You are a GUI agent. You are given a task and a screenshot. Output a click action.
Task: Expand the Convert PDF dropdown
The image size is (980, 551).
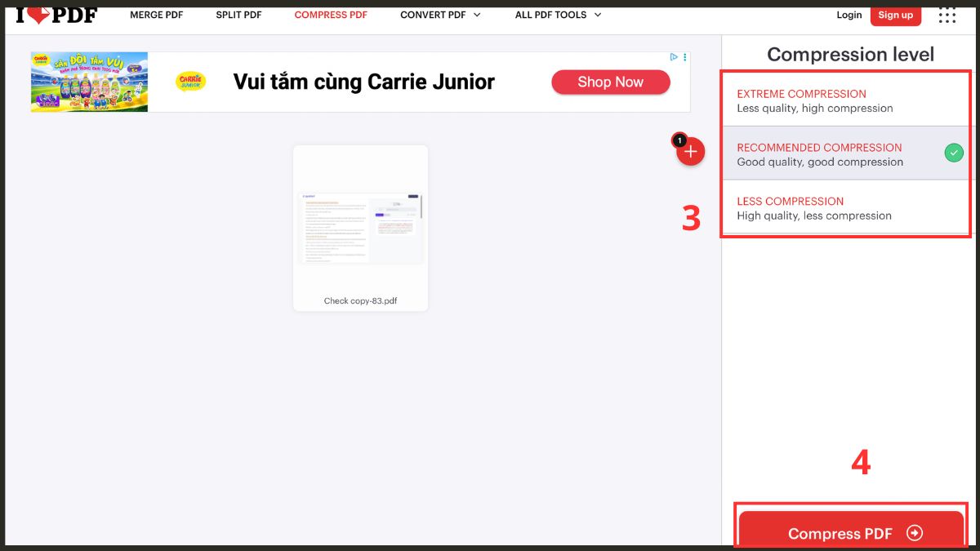click(x=440, y=15)
